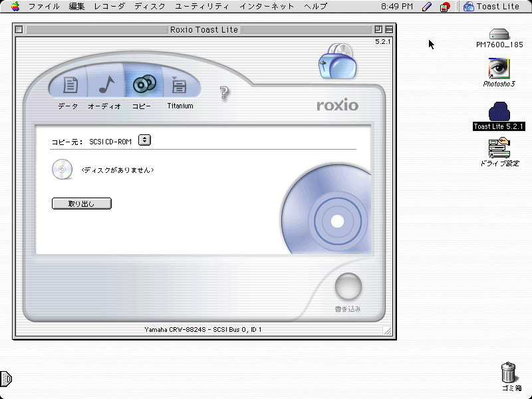Open the ディスク menu
Image resolution: width=532 pixels, height=399 pixels.
coord(150,6)
